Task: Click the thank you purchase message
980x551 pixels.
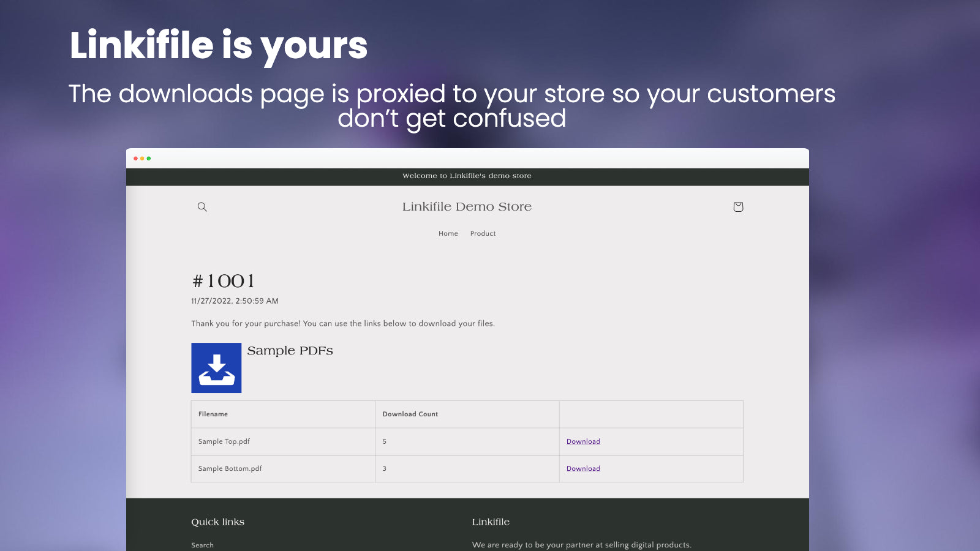Action: 343,323
